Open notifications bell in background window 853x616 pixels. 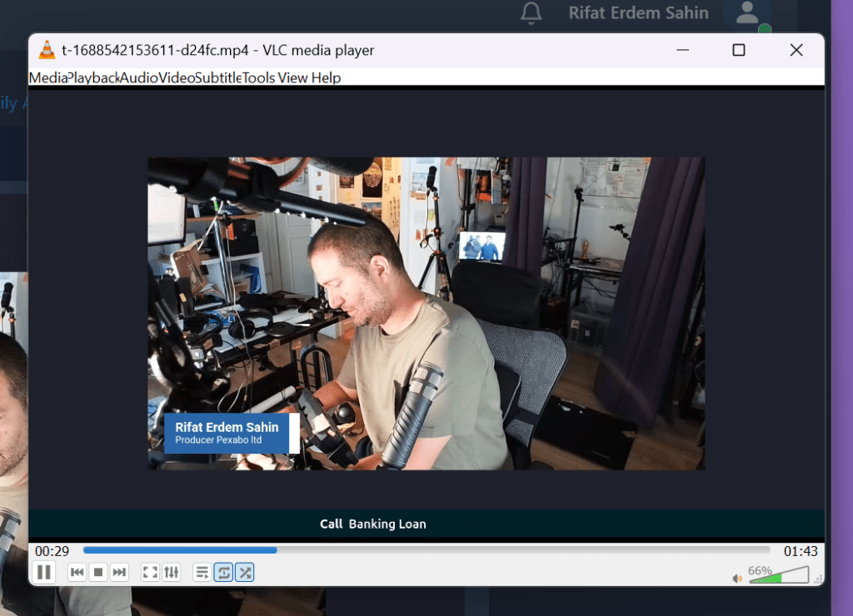coord(531,13)
